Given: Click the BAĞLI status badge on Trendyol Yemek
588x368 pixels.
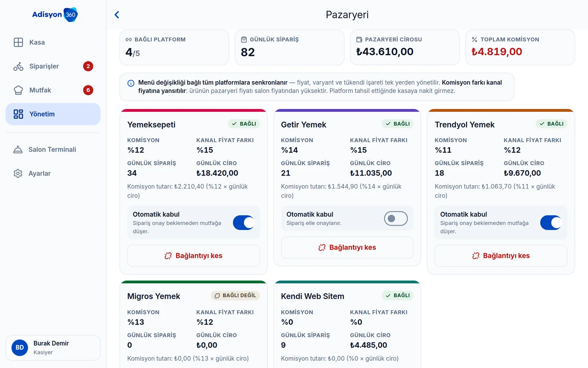Looking at the screenshot, I should coord(551,124).
